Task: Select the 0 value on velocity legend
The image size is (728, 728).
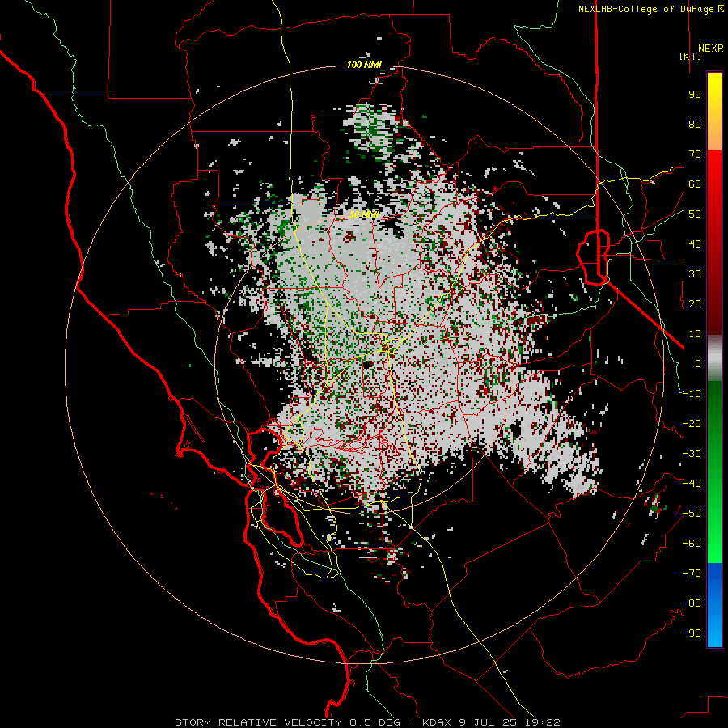Action: (x=698, y=364)
